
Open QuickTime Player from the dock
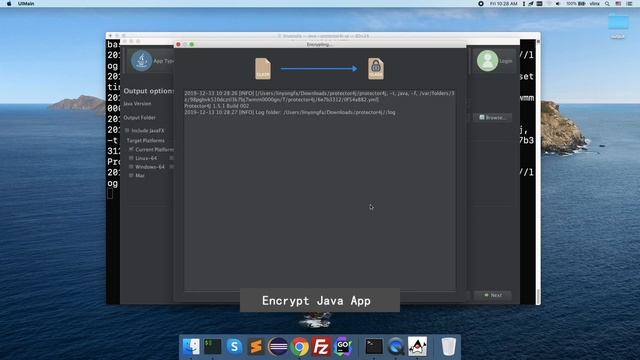pos(396,347)
